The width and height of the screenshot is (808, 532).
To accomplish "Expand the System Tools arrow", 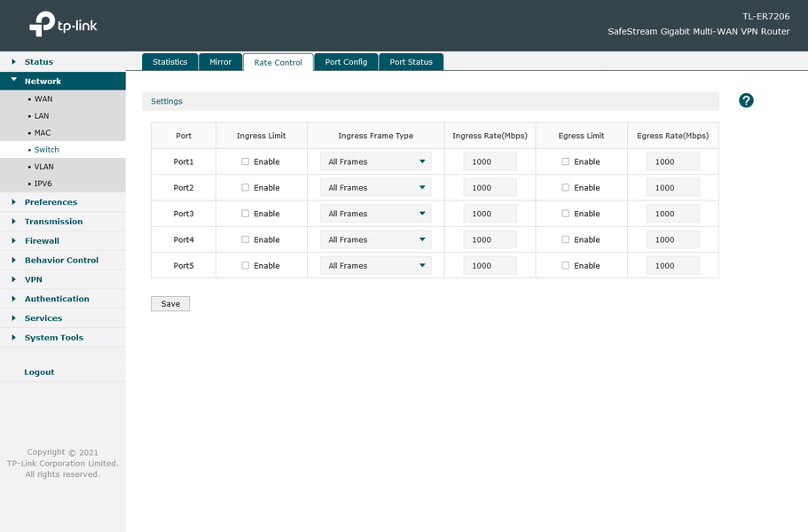I will pos(14,337).
